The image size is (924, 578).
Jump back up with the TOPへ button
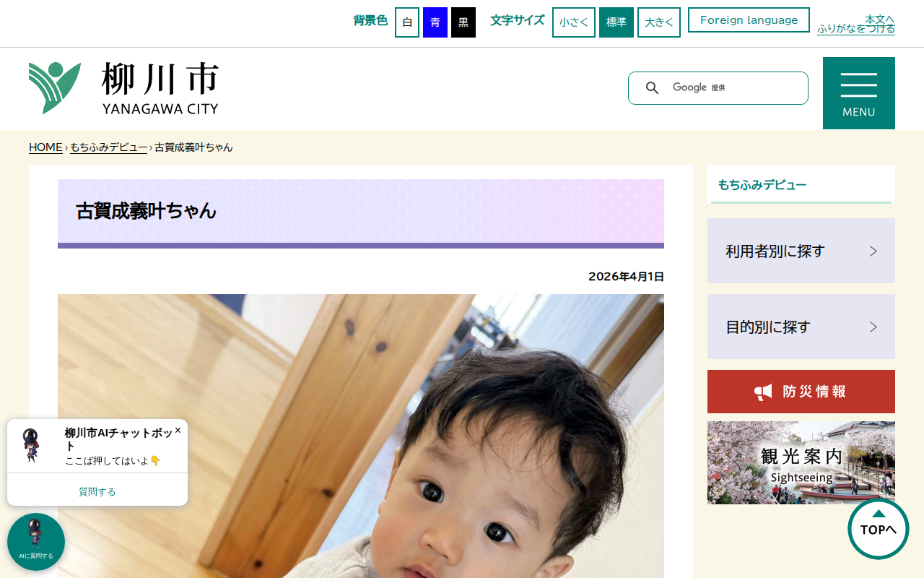tap(879, 529)
